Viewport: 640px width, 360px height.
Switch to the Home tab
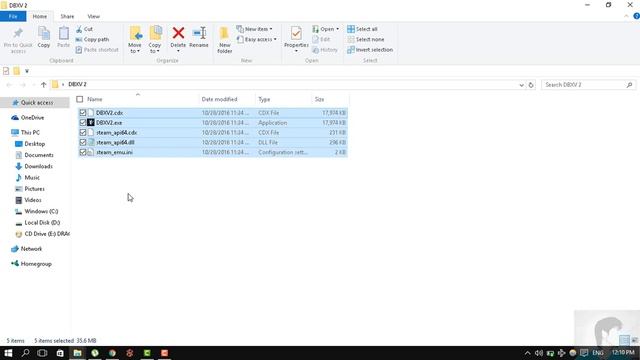pos(40,16)
